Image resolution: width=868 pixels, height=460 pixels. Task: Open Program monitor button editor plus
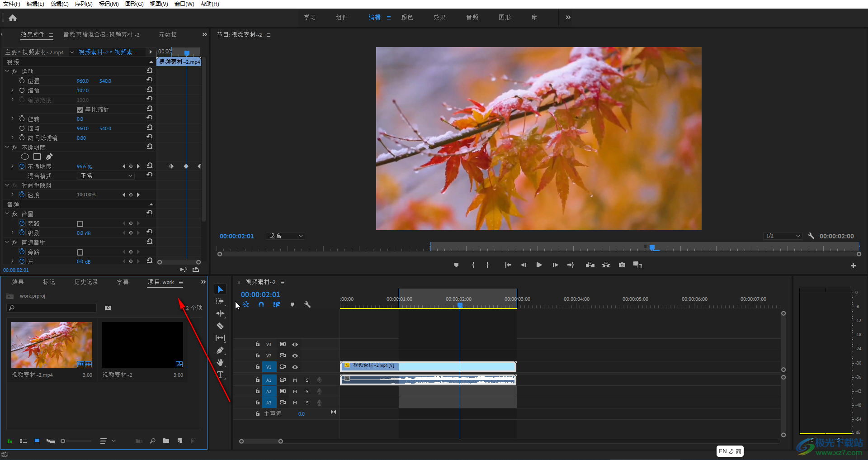pyautogui.click(x=853, y=266)
